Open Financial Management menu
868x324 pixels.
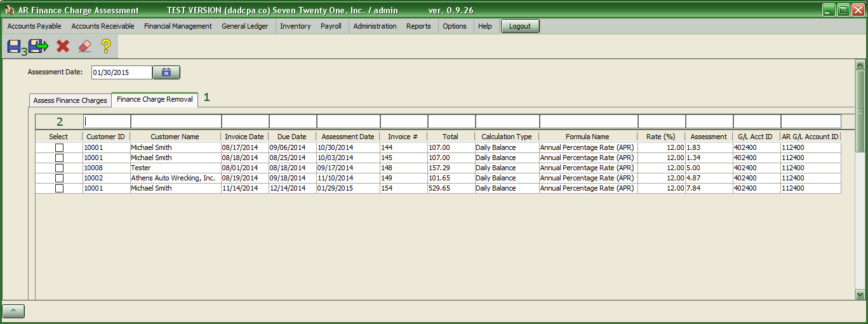(178, 26)
